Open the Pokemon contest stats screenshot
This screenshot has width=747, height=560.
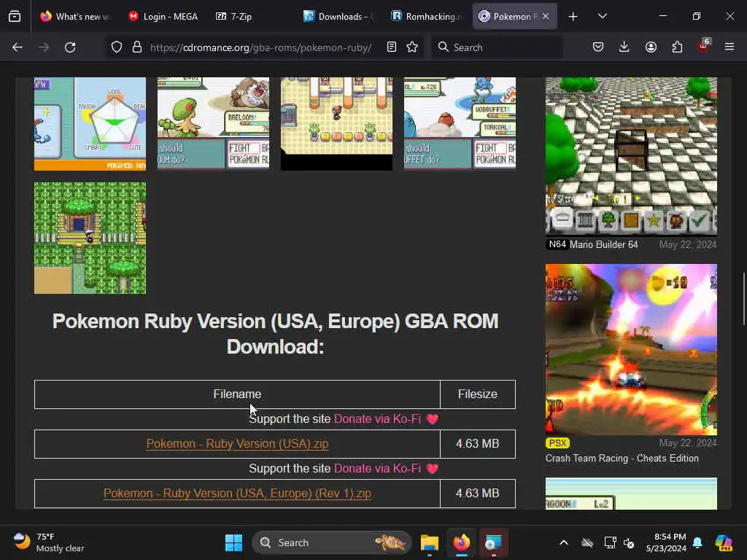[x=90, y=124]
